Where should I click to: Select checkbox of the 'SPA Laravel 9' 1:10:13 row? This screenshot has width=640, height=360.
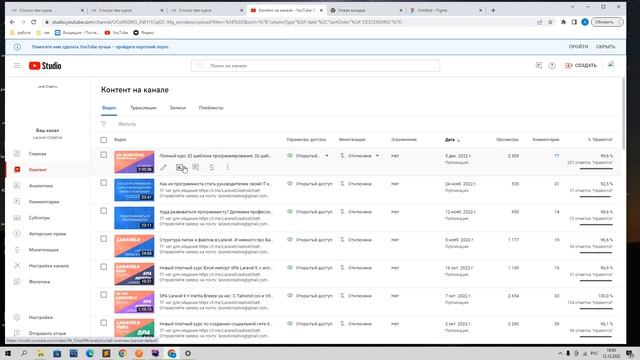click(x=104, y=295)
